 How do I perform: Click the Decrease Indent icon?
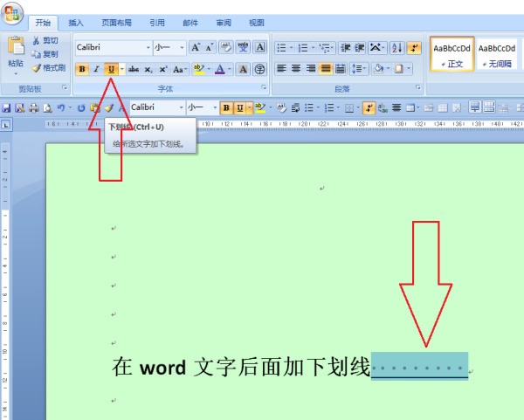pos(345,48)
